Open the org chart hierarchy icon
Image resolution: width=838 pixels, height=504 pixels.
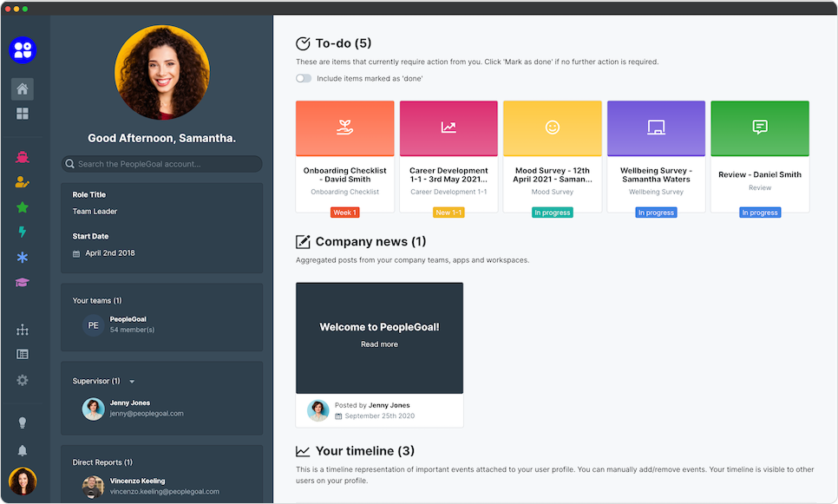point(23,330)
